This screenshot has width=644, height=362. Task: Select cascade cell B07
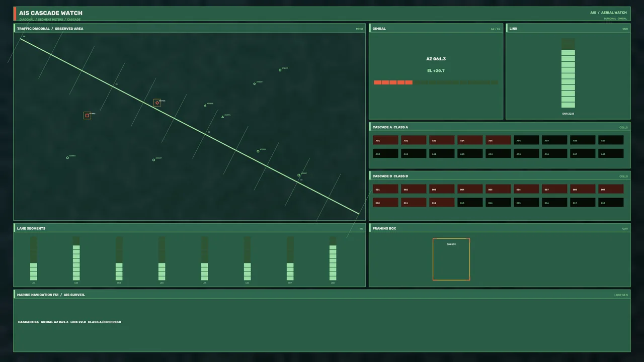(x=554, y=189)
